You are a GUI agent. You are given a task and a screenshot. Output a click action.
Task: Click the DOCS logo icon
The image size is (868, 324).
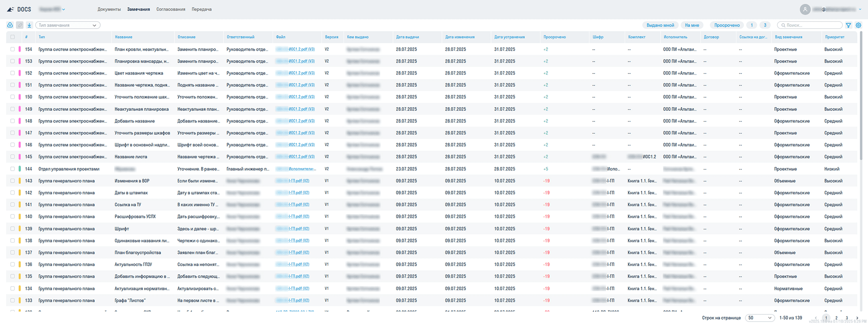point(10,9)
